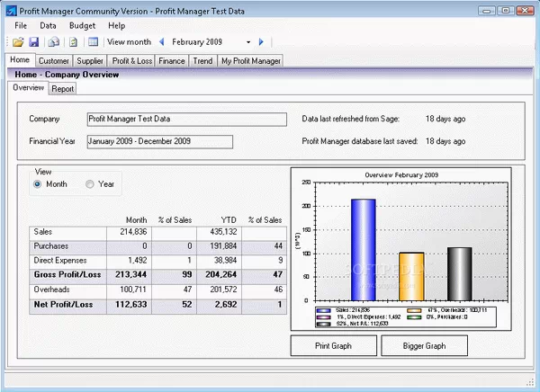Click orange Overheads legend swatch
Image resolution: width=540 pixels, height=392 pixels.
click(x=414, y=311)
